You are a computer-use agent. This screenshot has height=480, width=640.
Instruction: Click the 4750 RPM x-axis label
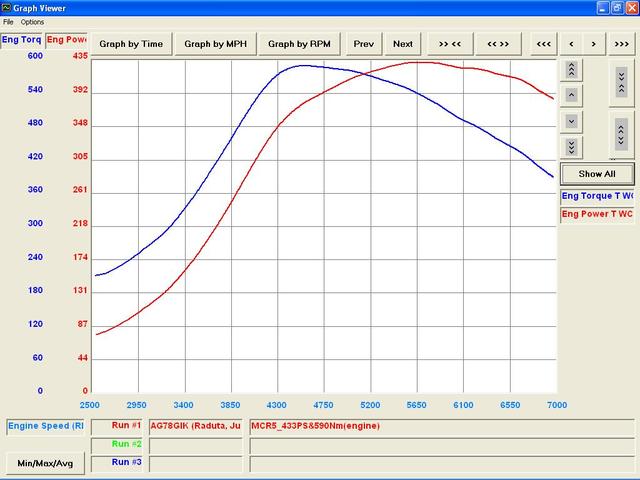click(323, 405)
